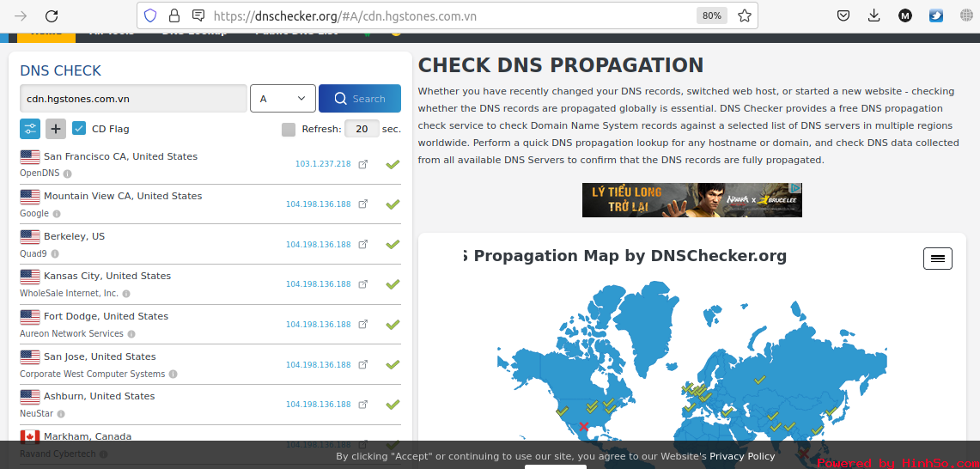
Task: Click the DNS CHECK panel title
Action: click(x=61, y=70)
